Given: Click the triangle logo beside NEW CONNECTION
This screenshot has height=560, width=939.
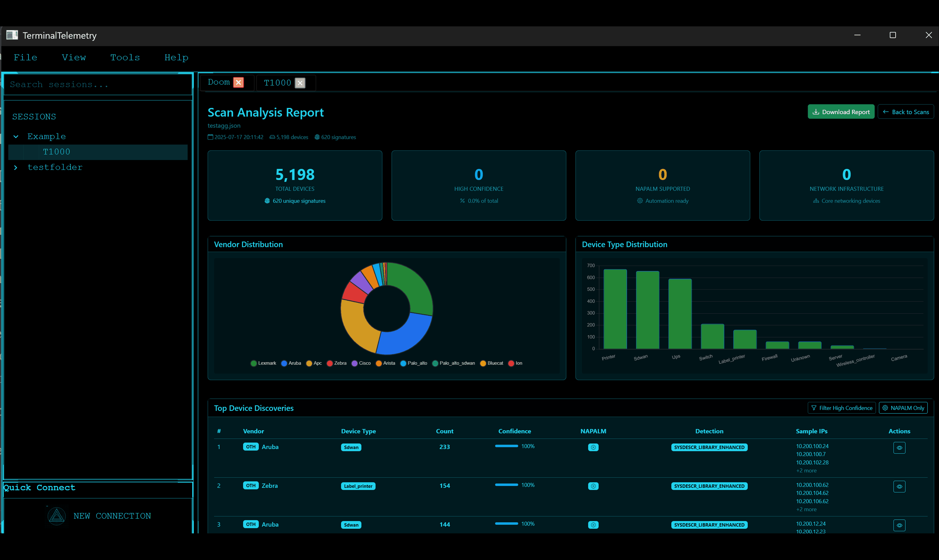Looking at the screenshot, I should 57,516.
